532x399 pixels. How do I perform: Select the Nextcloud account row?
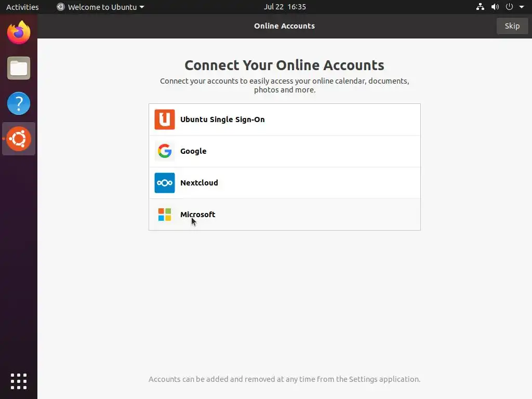coord(285,183)
